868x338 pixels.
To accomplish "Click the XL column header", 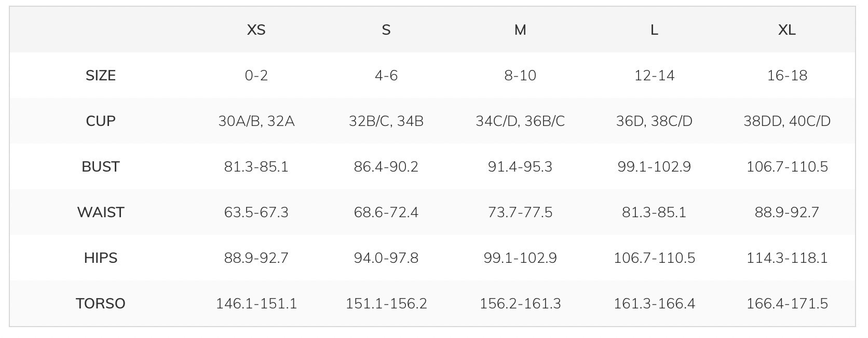I will [x=786, y=30].
